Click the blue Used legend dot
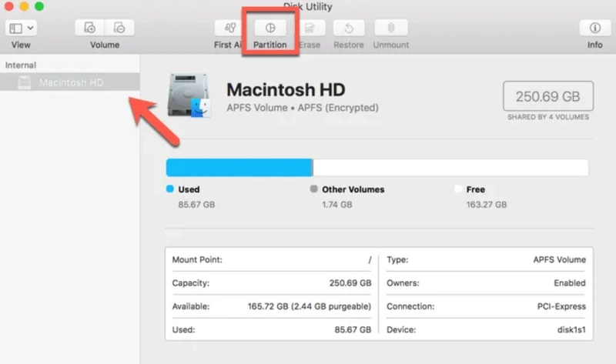The width and height of the screenshot is (616, 364). 170,189
